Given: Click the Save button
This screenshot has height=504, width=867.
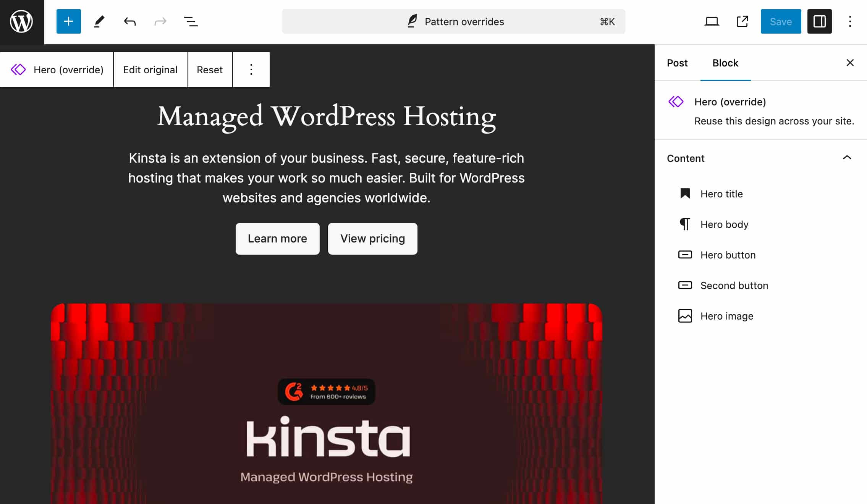Looking at the screenshot, I should pyautogui.click(x=780, y=21).
